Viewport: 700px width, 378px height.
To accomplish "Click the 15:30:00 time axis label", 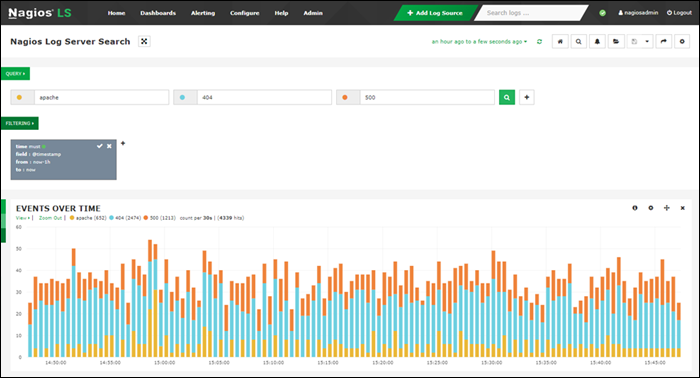I will (492, 363).
